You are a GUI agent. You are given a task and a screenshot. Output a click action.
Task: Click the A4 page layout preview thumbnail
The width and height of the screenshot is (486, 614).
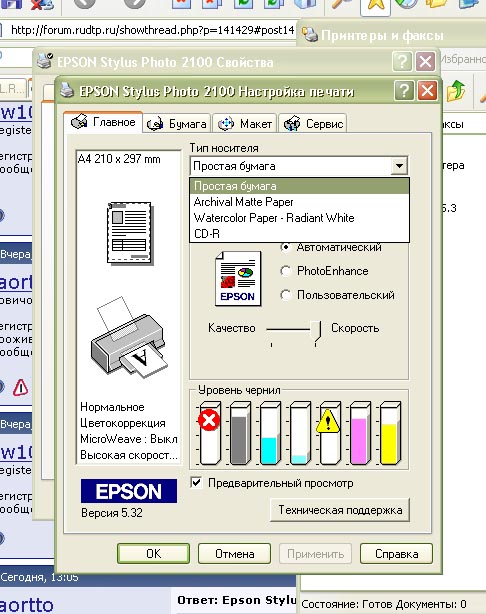[130, 233]
